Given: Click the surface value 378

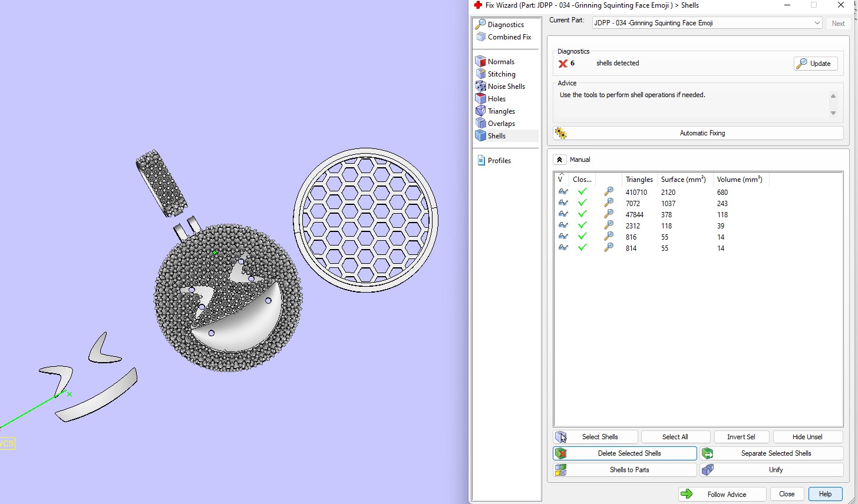Looking at the screenshot, I should pos(666,214).
